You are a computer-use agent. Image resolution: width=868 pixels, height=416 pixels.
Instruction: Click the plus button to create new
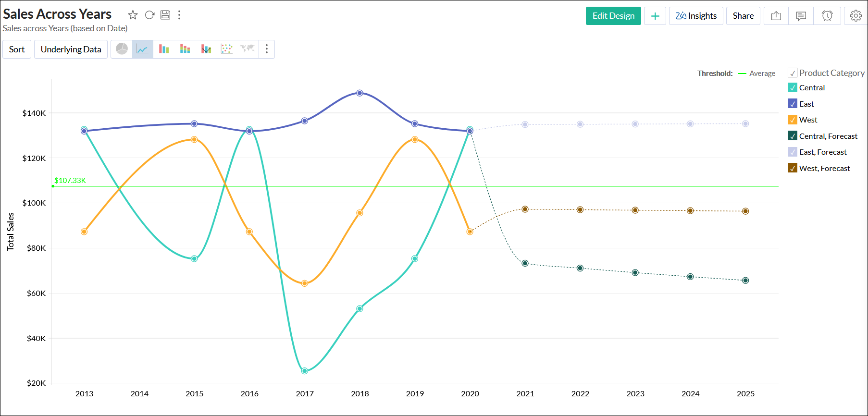point(655,16)
